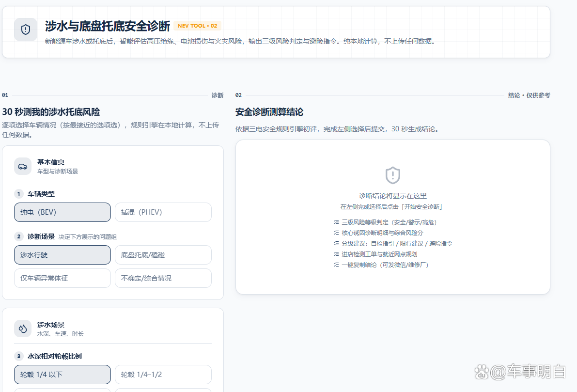
Task: Click checklist icon beside 进店检测工单与就近网点规划
Action: [x=336, y=254]
